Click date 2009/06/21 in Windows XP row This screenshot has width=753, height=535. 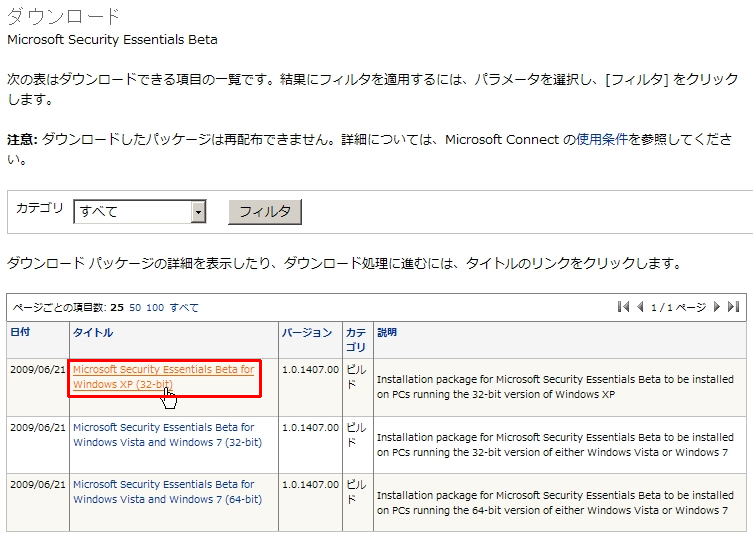click(38, 369)
